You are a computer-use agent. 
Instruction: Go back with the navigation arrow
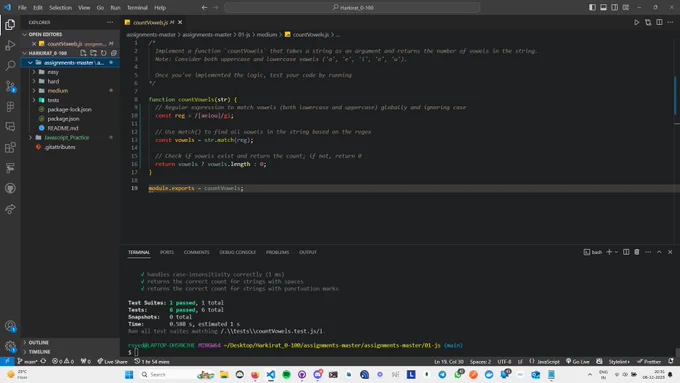204,7
